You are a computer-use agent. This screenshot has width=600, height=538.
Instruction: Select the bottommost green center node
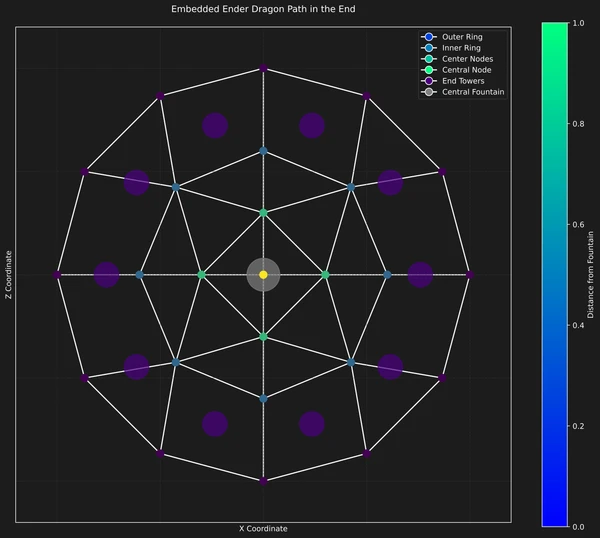(x=263, y=337)
